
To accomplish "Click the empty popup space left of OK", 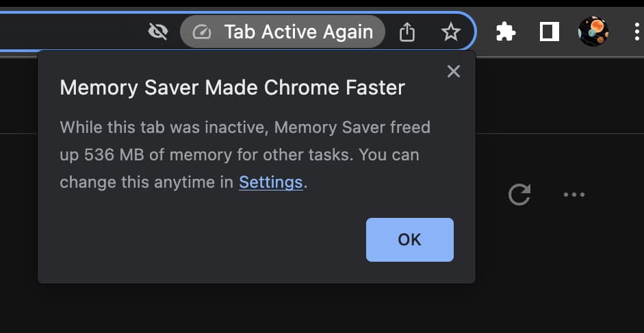I will pyautogui.click(x=205, y=240).
